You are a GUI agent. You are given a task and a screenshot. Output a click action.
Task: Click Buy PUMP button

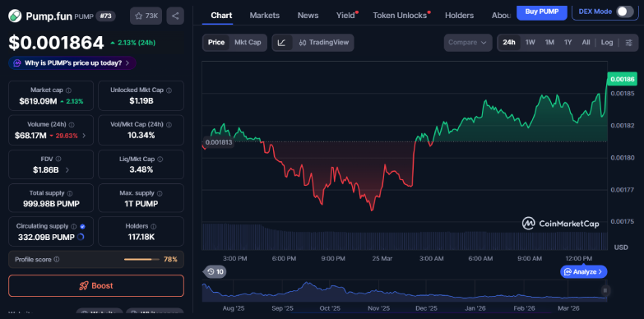542,12
